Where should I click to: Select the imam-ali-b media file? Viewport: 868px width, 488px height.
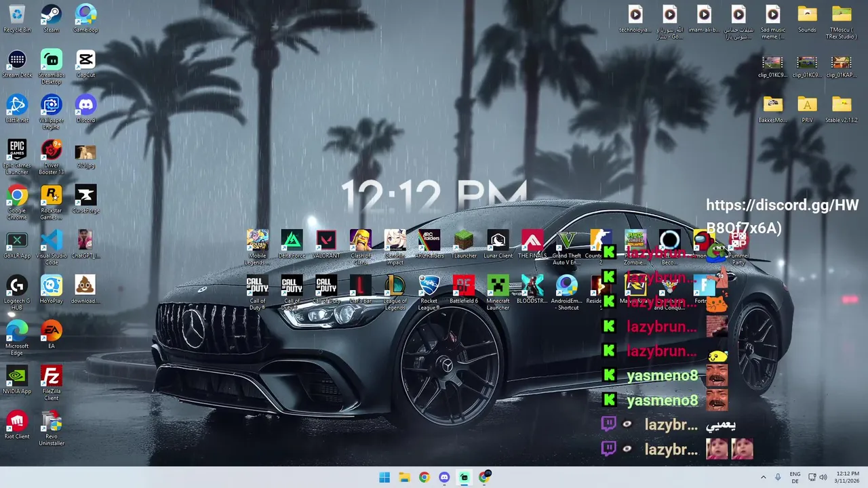click(x=704, y=18)
